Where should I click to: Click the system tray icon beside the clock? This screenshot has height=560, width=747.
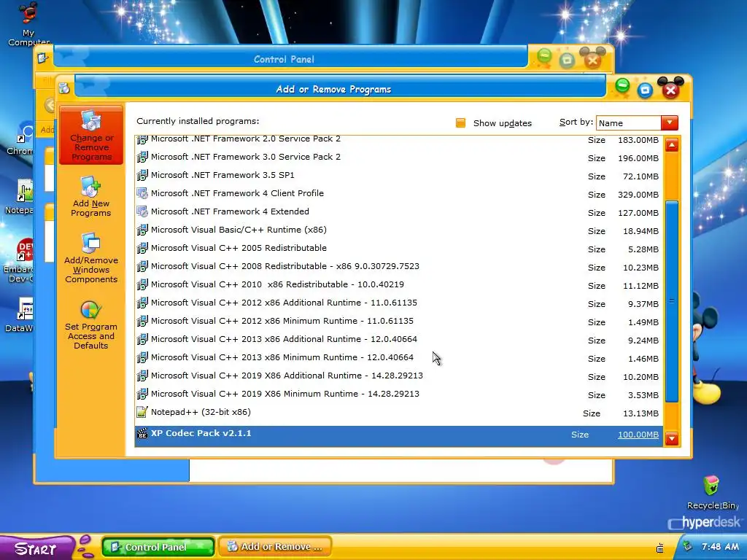pyautogui.click(x=687, y=545)
